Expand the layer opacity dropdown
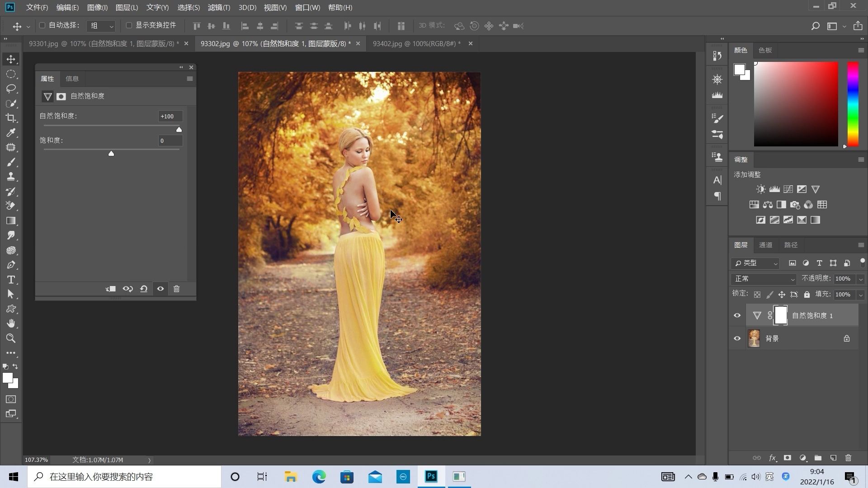868x488 pixels. 861,279
